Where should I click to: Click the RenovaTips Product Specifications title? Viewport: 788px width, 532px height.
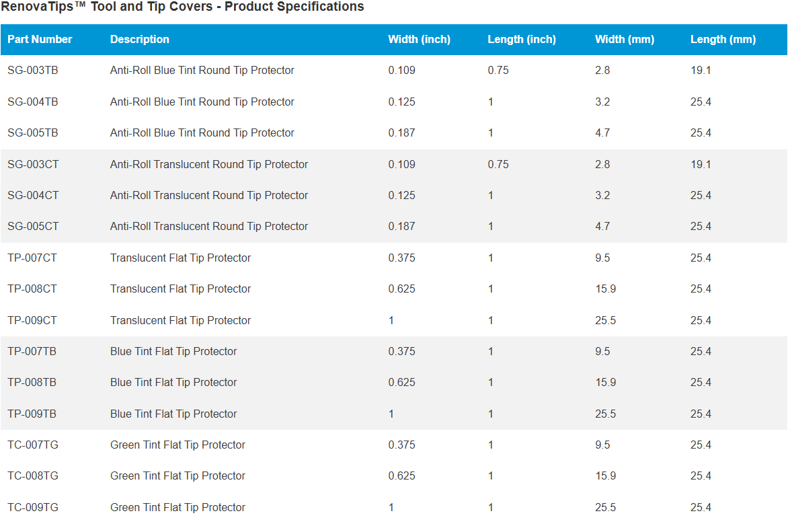[182, 7]
